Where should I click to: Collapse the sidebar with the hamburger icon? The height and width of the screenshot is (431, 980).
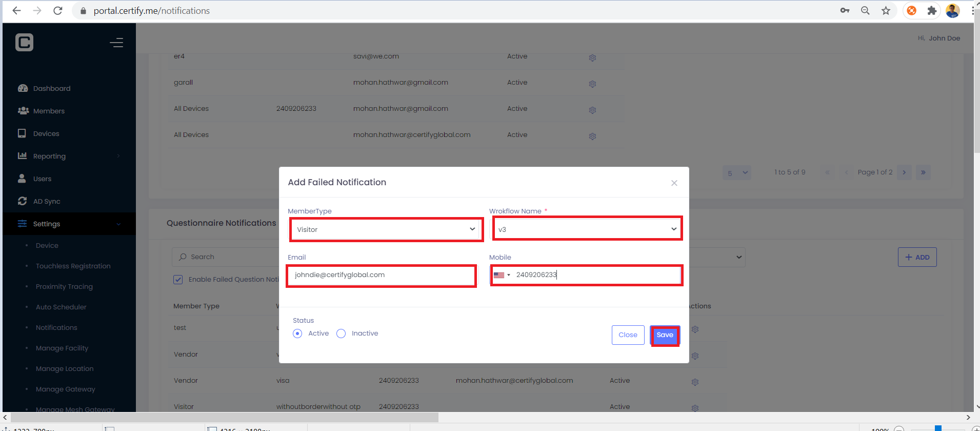point(116,43)
